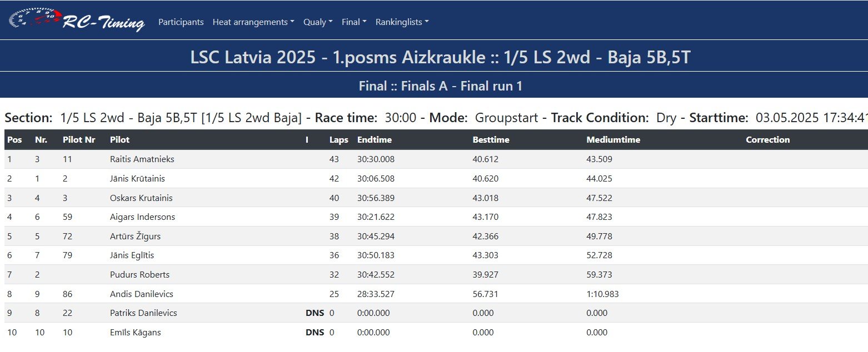Select pilot Emīls Kāgans
Screen dimensions: 868x352
pos(136,333)
